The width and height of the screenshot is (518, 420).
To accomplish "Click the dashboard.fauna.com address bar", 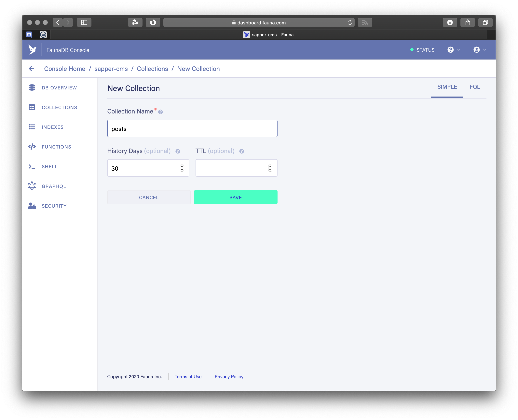I will tap(259, 22).
